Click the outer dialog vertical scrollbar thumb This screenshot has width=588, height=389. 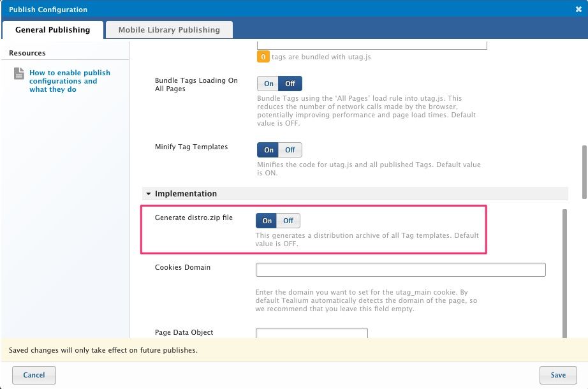(584, 172)
